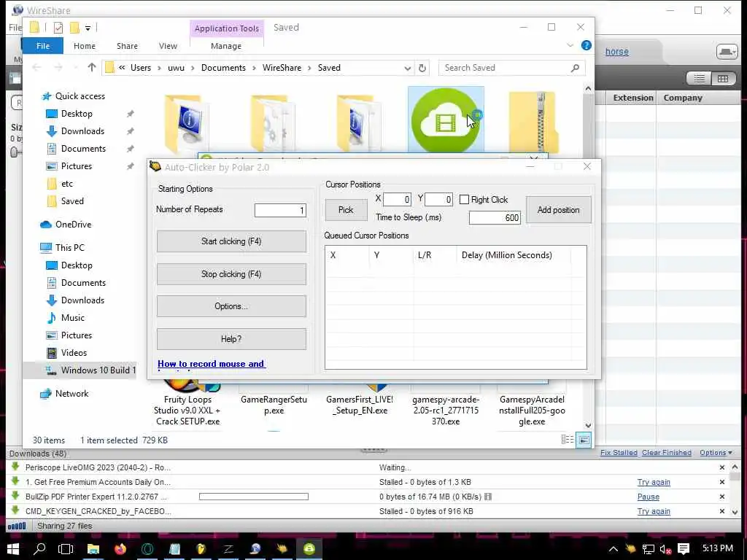Expand the Explorer ribbon chevron
The image size is (747, 560).
pyautogui.click(x=570, y=45)
